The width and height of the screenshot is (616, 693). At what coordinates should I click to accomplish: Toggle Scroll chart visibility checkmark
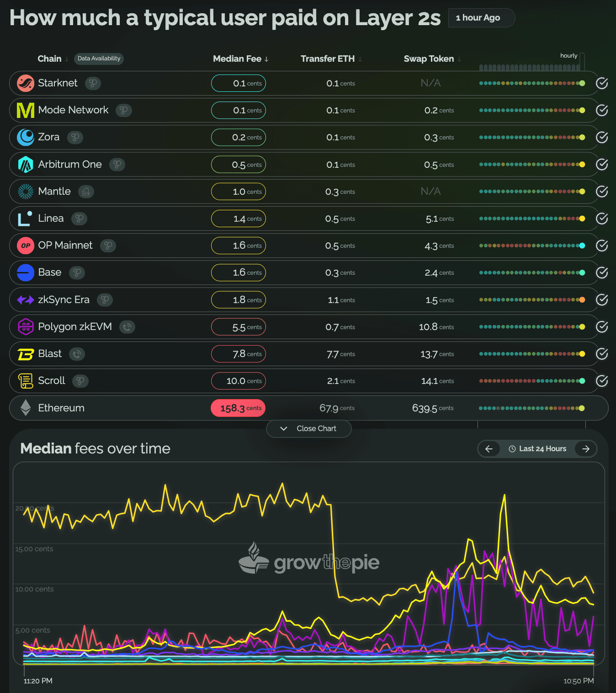(602, 381)
